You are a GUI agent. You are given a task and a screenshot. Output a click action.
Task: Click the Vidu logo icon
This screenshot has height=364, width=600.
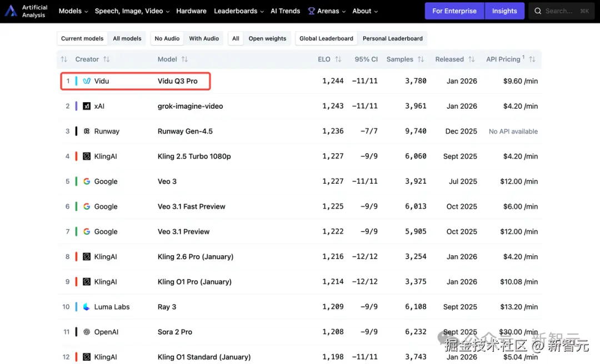click(87, 81)
